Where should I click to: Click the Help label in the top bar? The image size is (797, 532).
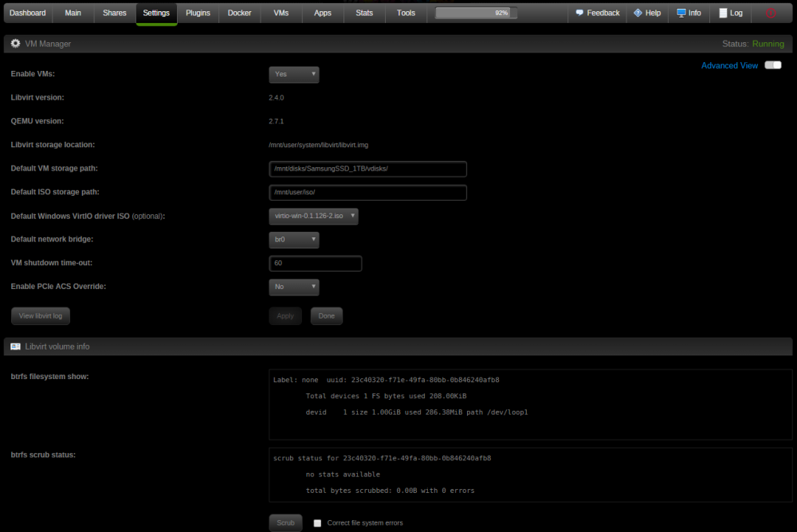[x=653, y=14]
